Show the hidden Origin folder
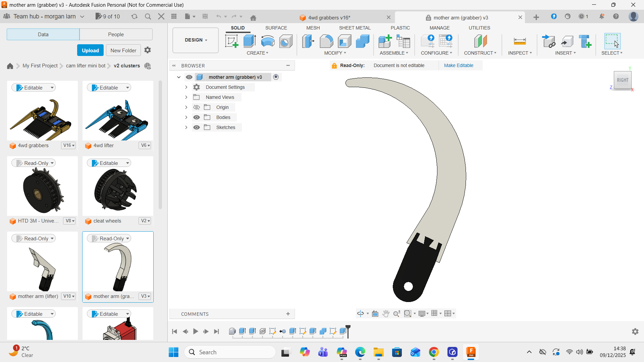This screenshot has height=362, width=644. tap(197, 107)
